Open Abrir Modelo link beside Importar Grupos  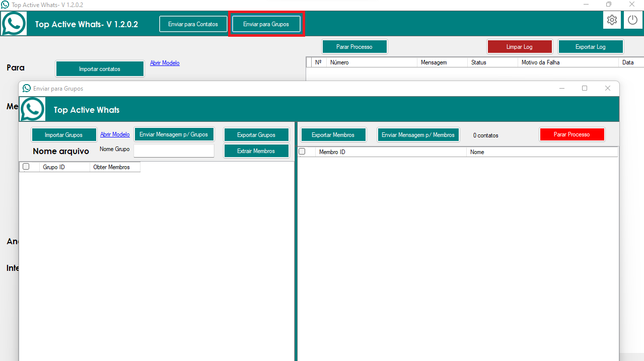115,134
